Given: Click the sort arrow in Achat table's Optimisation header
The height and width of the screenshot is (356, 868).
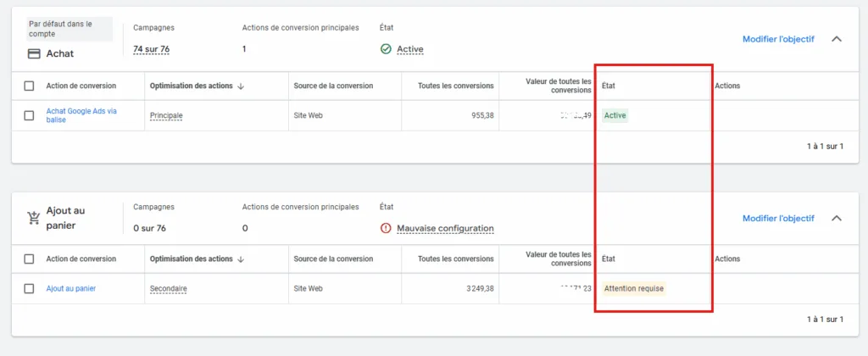Looking at the screenshot, I should (240, 86).
